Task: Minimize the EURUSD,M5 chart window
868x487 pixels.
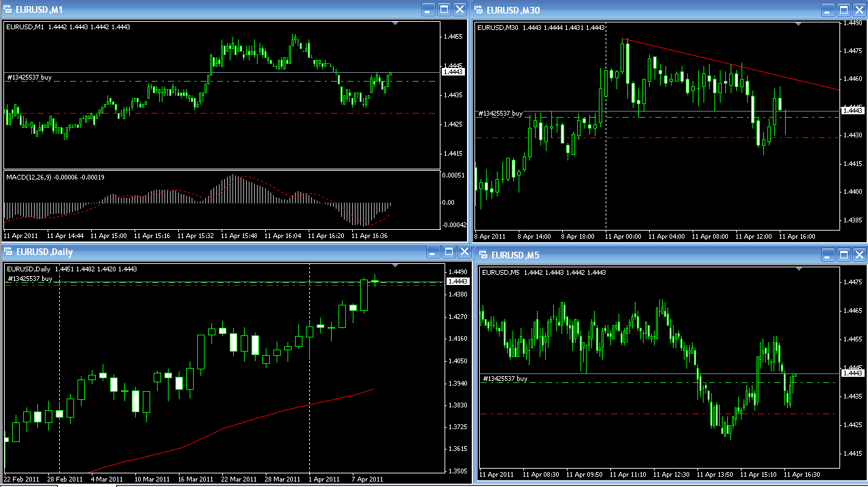Action: (828, 255)
